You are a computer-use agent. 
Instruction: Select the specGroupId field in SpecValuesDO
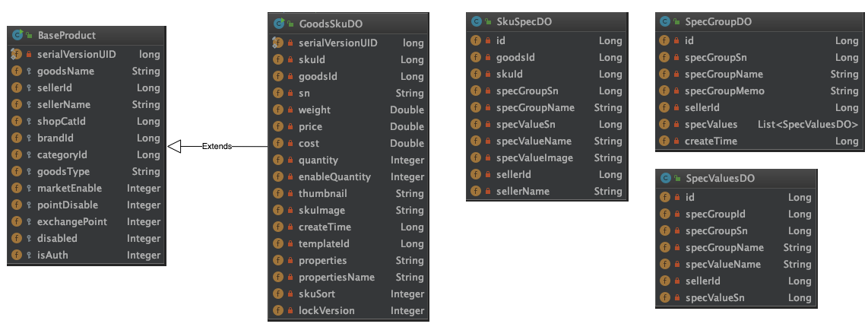[737, 214]
